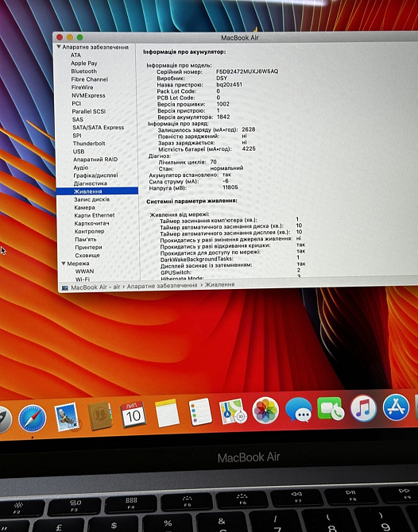
Task: Click Апаратне забезпечення in path bar
Action: (162, 286)
